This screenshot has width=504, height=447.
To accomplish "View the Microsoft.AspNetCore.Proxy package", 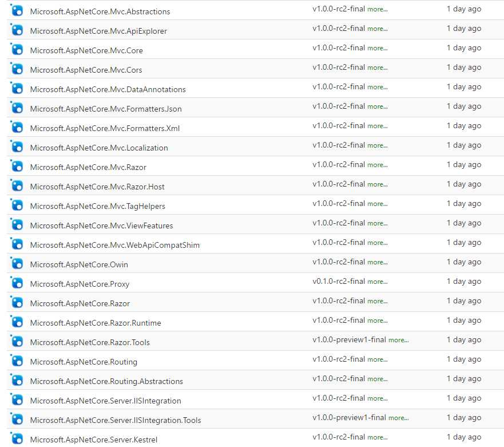I will coord(80,284).
